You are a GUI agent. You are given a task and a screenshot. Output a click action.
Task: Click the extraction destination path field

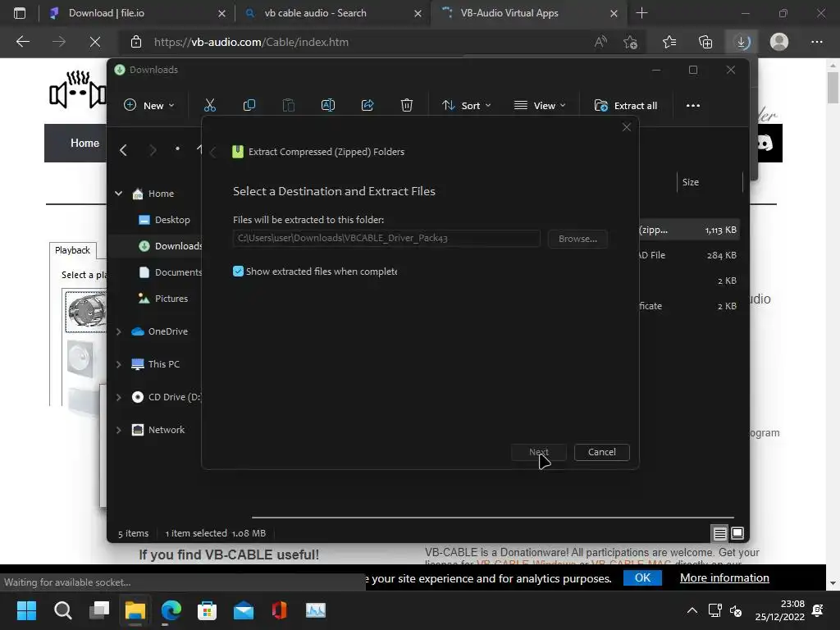click(386, 238)
